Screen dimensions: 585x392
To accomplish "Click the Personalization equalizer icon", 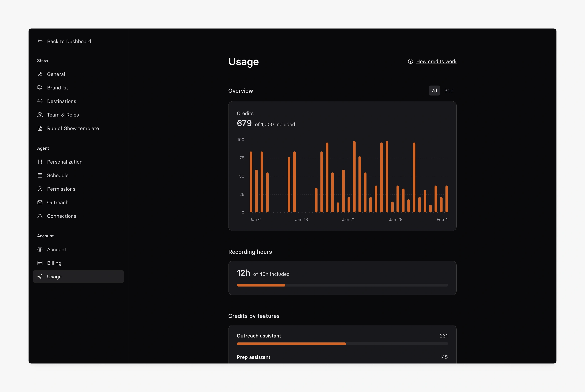I will pyautogui.click(x=40, y=162).
